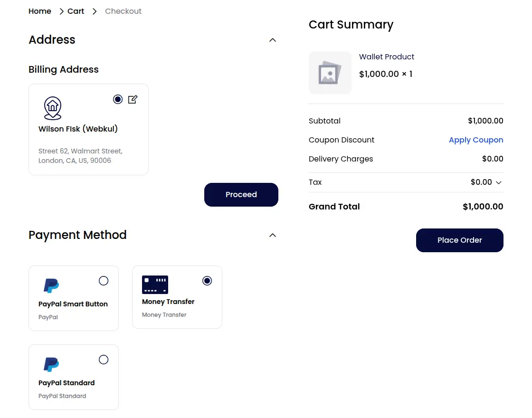532x418 pixels.
Task: Select the Wilson FIsk billing address radio button
Action: [118, 99]
